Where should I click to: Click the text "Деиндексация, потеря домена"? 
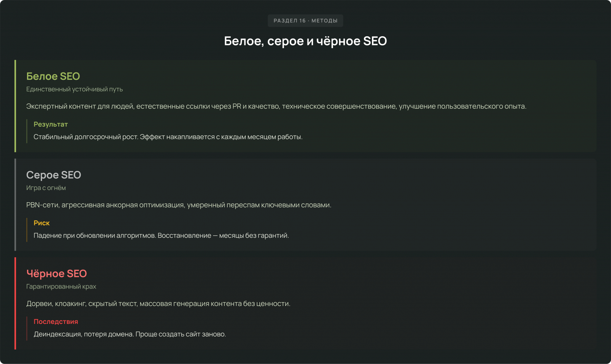[84, 334]
